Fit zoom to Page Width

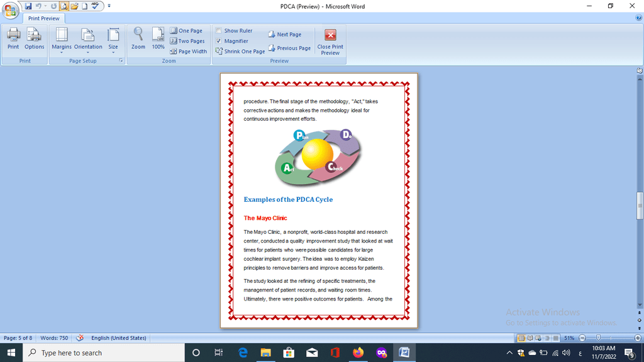click(189, 52)
